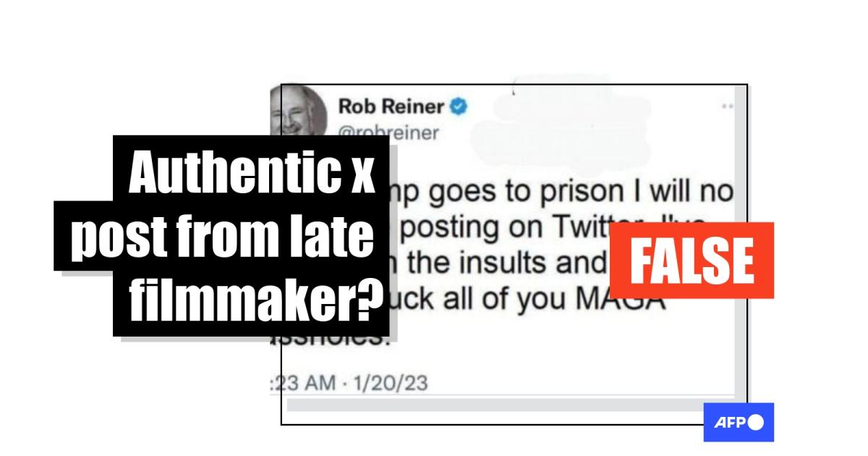Open the Rob Reiner display name
Image resolution: width=868 pixels, height=456 pixels.
pos(391,107)
